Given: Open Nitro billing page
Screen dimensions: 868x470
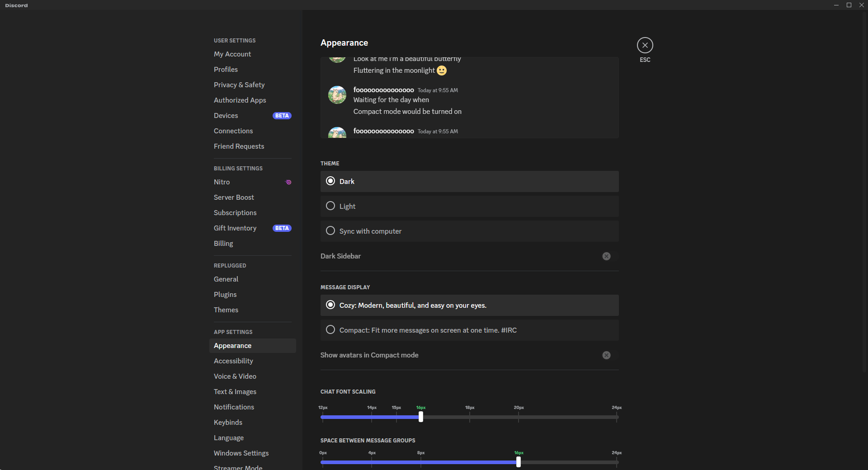Looking at the screenshot, I should [252, 182].
